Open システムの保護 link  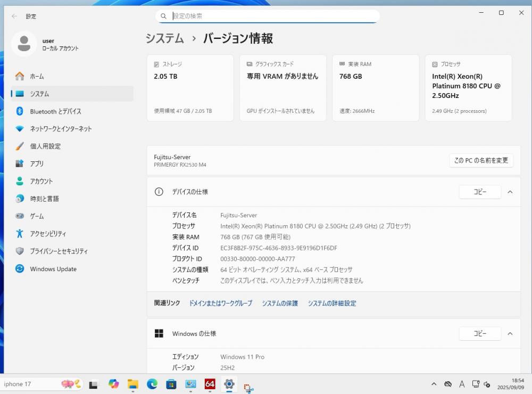point(280,303)
